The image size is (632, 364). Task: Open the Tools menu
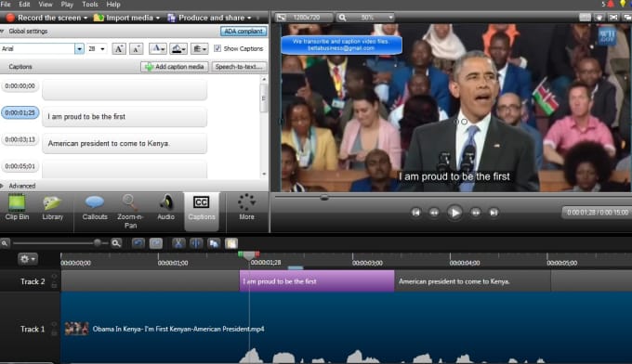coord(90,5)
